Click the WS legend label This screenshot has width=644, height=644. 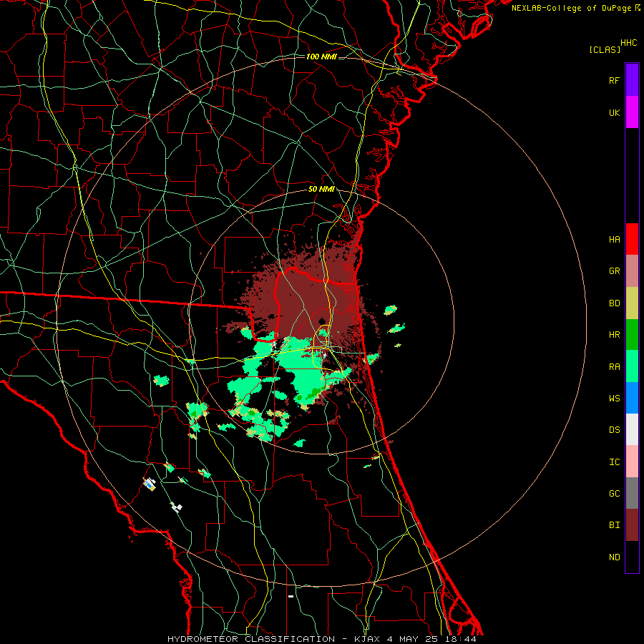pos(614,399)
